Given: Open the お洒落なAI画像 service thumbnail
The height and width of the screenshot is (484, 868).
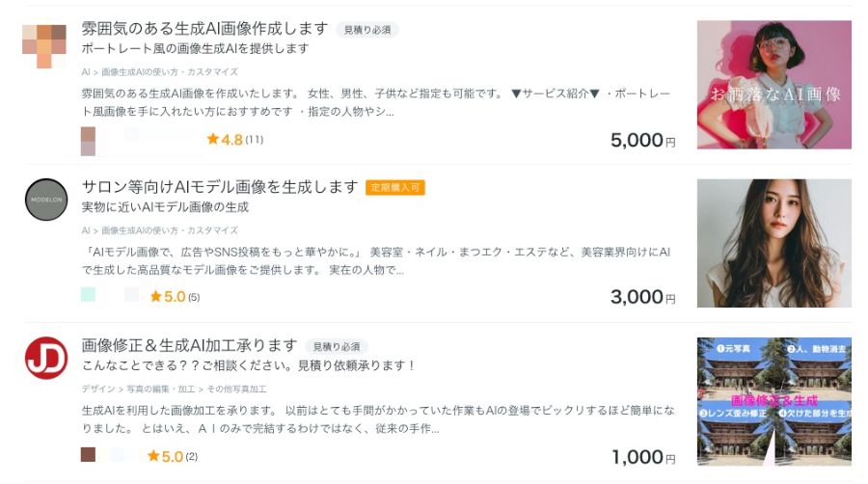Looking at the screenshot, I should pyautogui.click(x=773, y=85).
